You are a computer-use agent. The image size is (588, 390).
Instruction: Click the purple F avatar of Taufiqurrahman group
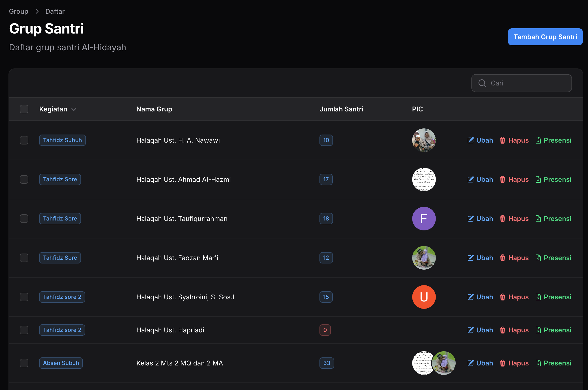424,219
